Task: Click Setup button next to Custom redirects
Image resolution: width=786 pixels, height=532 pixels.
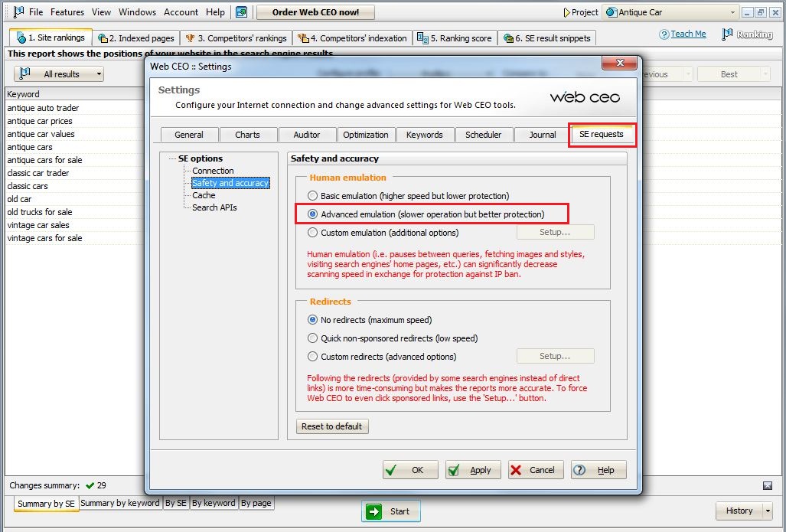Action: click(556, 356)
